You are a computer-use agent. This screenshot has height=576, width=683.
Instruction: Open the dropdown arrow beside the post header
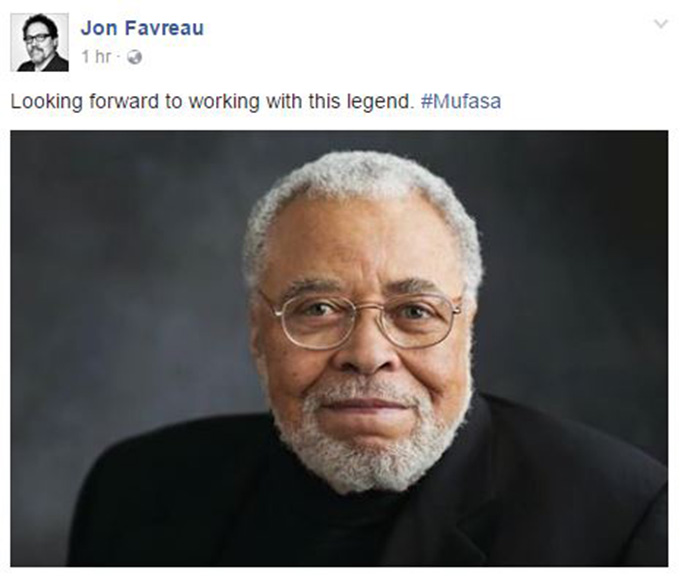661,24
